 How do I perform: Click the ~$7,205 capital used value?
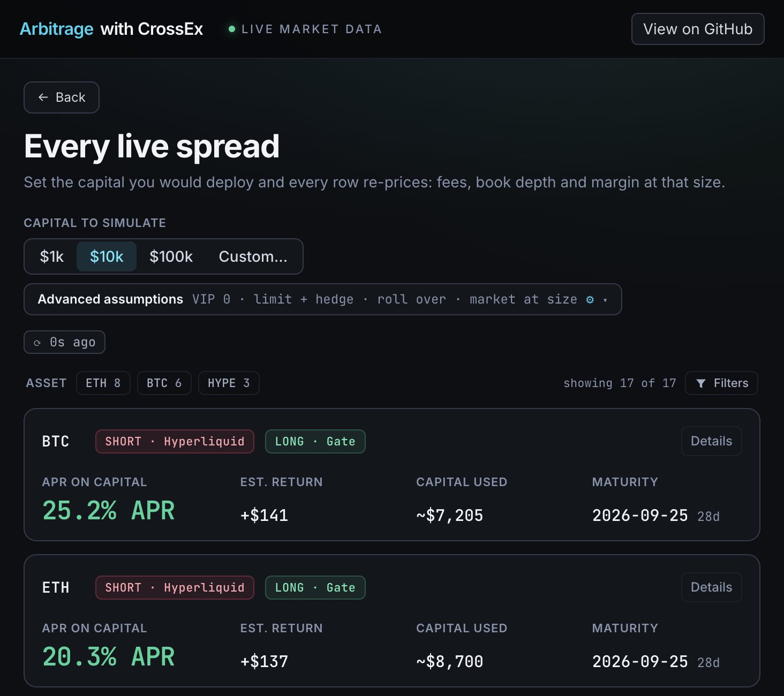tap(450, 515)
